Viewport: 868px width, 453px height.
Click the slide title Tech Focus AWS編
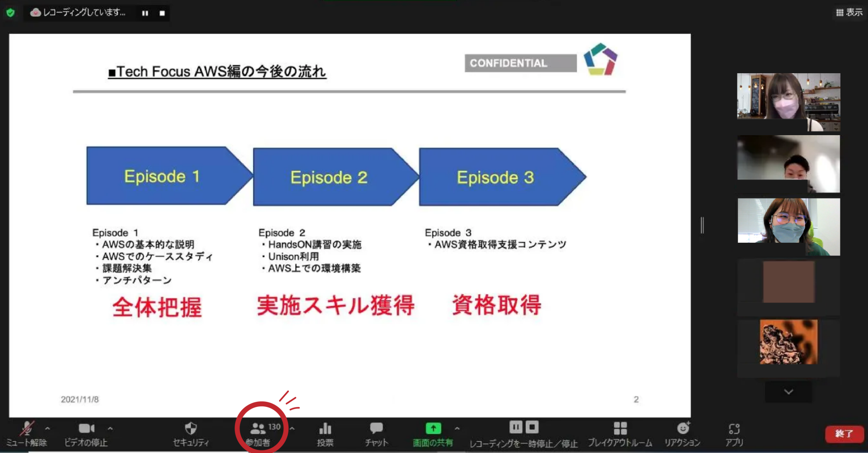pyautogui.click(x=217, y=71)
